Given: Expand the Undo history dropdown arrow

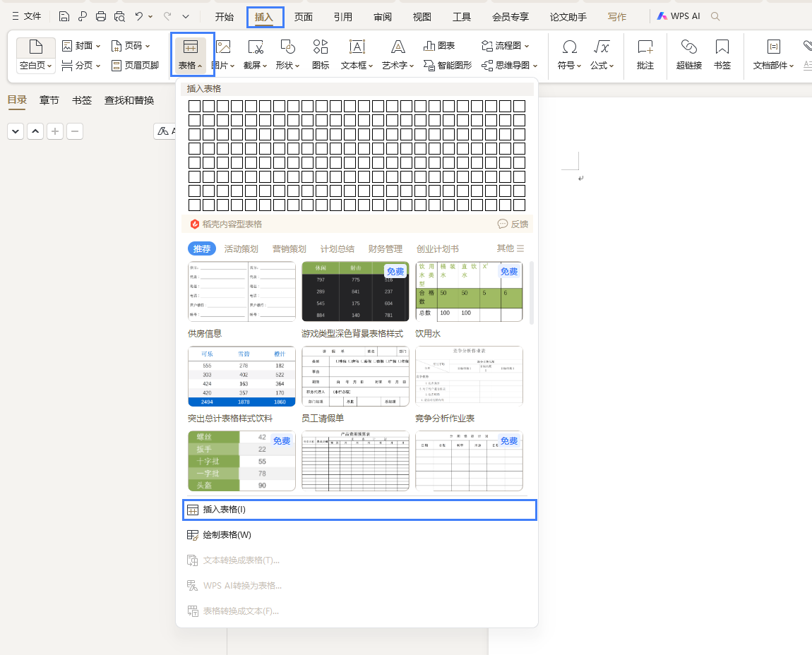Looking at the screenshot, I should click(150, 16).
